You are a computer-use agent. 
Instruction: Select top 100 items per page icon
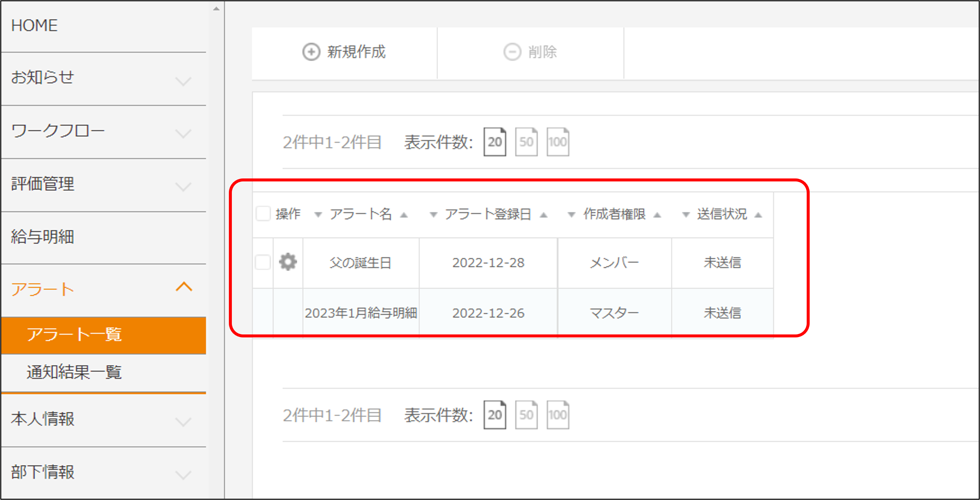click(x=557, y=142)
